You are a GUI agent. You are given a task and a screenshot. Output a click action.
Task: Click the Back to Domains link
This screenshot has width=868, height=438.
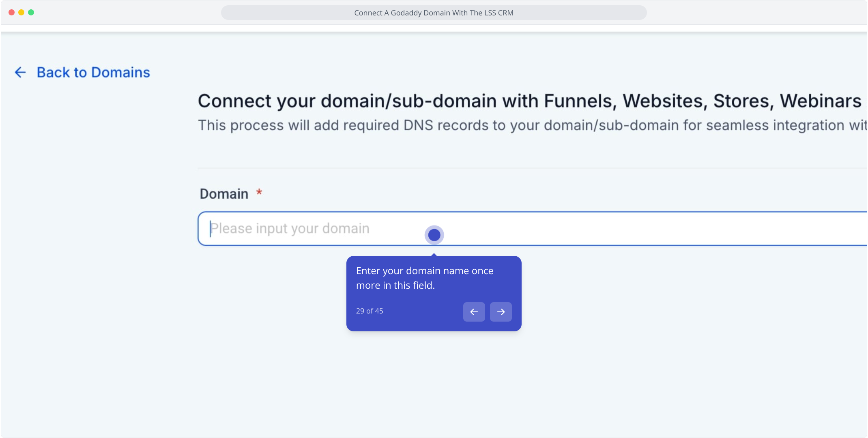click(93, 72)
